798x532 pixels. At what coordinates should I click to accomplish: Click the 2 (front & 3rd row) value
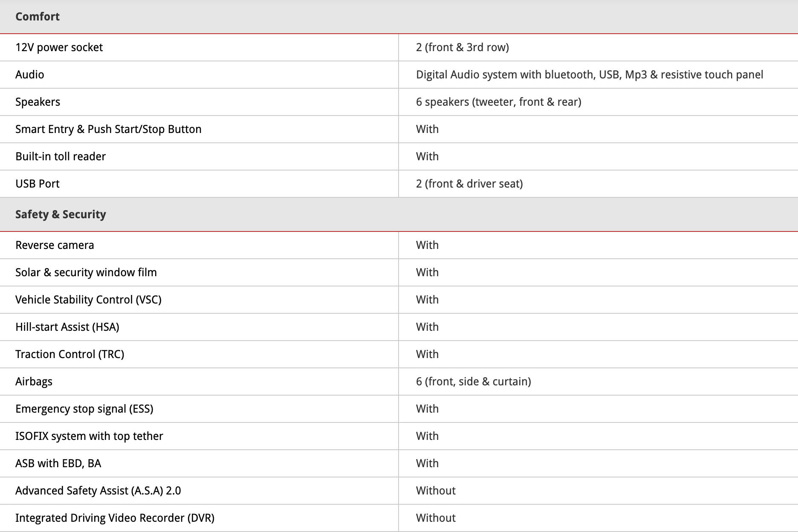[462, 47]
